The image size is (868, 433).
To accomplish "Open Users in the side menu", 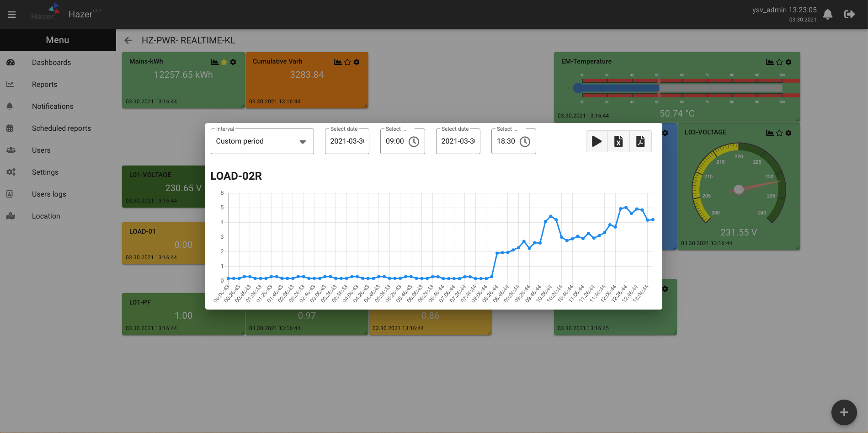I will point(58,150).
